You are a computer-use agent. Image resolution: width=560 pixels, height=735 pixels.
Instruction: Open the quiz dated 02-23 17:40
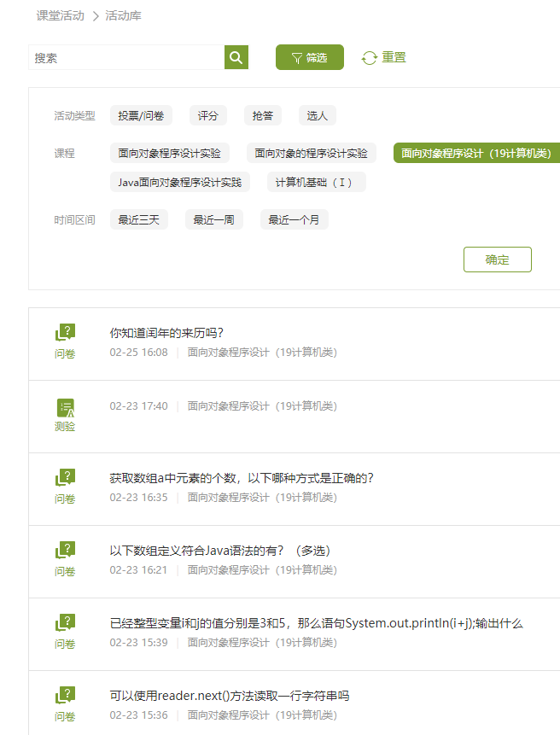[x=138, y=406]
